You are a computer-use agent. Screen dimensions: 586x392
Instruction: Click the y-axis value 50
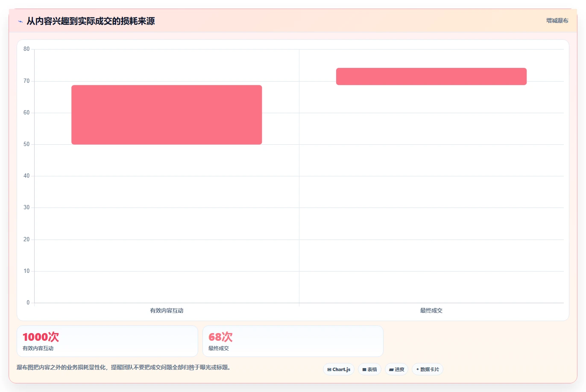click(x=26, y=144)
